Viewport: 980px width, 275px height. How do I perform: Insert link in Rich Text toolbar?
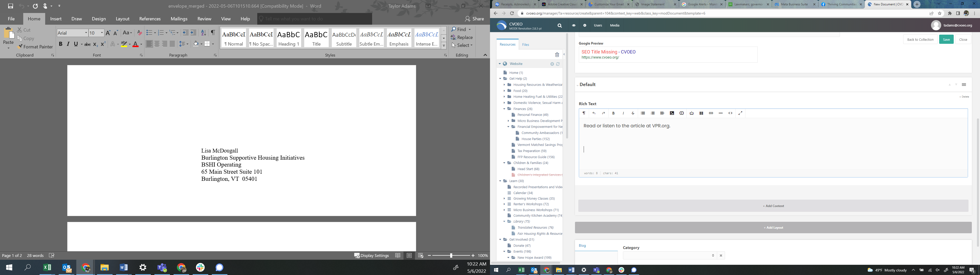tap(711, 113)
